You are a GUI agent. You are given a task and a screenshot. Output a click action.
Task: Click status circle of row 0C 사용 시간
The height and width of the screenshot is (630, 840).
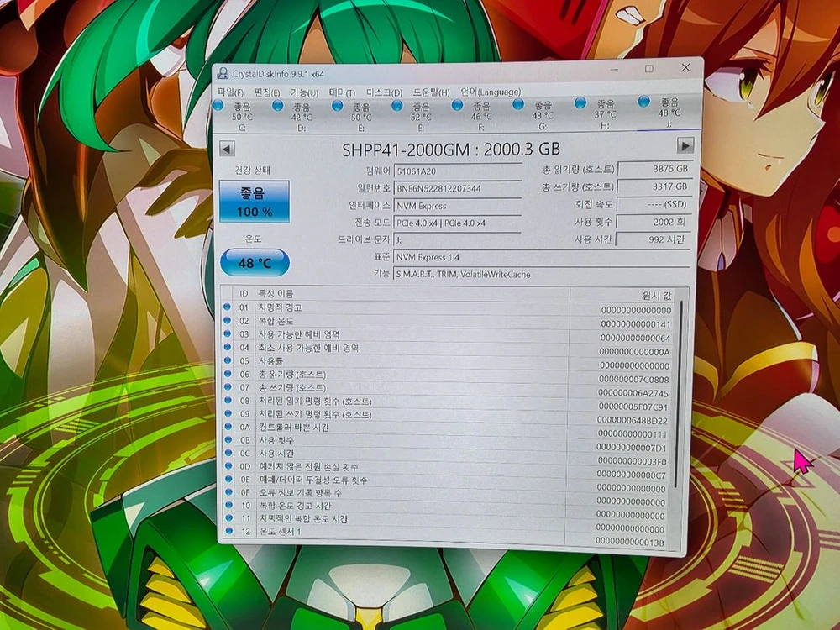point(228,453)
